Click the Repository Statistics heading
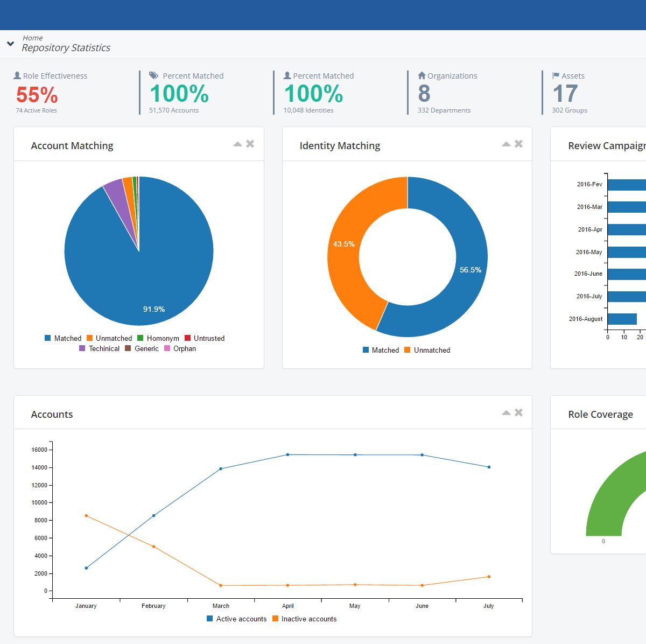Screen dimensions: 646x644 pyautogui.click(x=66, y=47)
